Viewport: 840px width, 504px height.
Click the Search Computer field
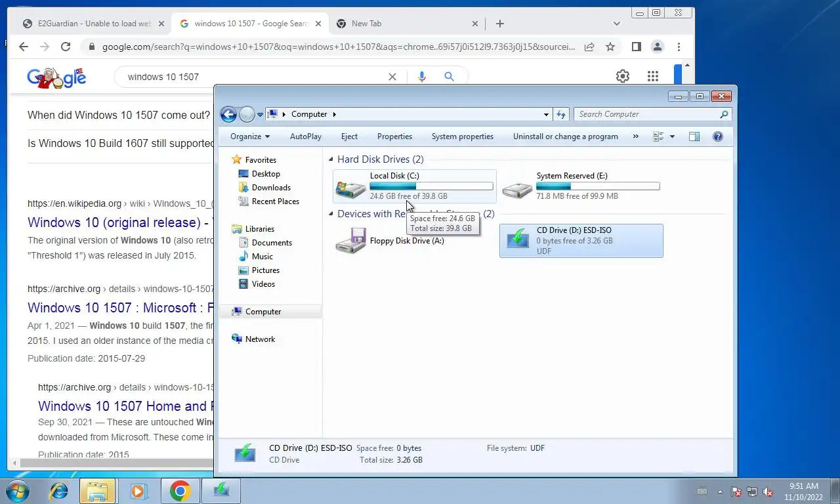coord(652,114)
